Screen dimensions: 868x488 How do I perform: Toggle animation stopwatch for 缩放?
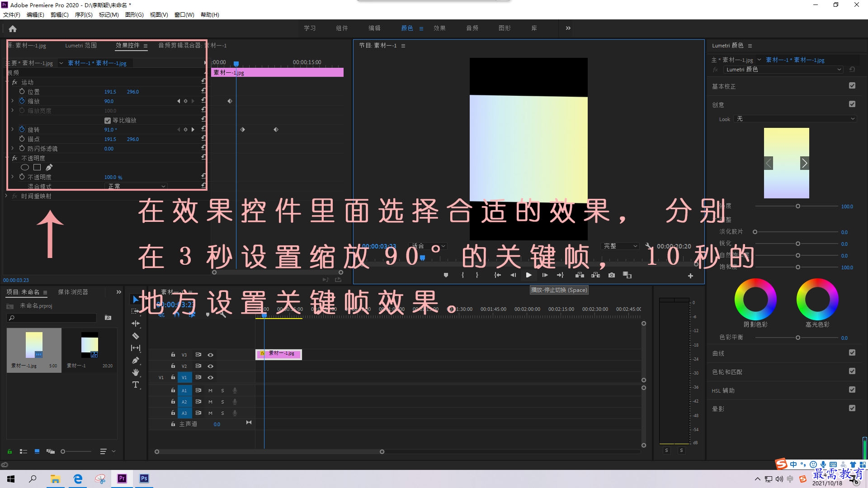tap(22, 101)
